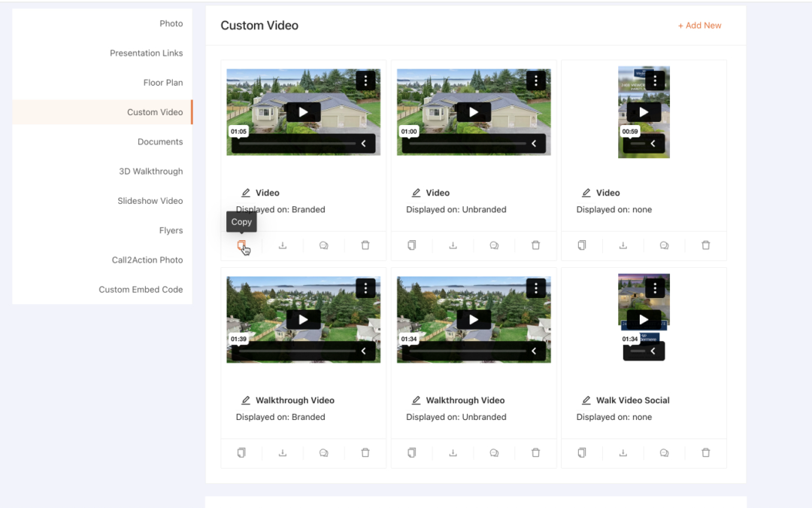
Task: Open the three-dot menu on the branded Video thumbnail
Action: point(365,81)
